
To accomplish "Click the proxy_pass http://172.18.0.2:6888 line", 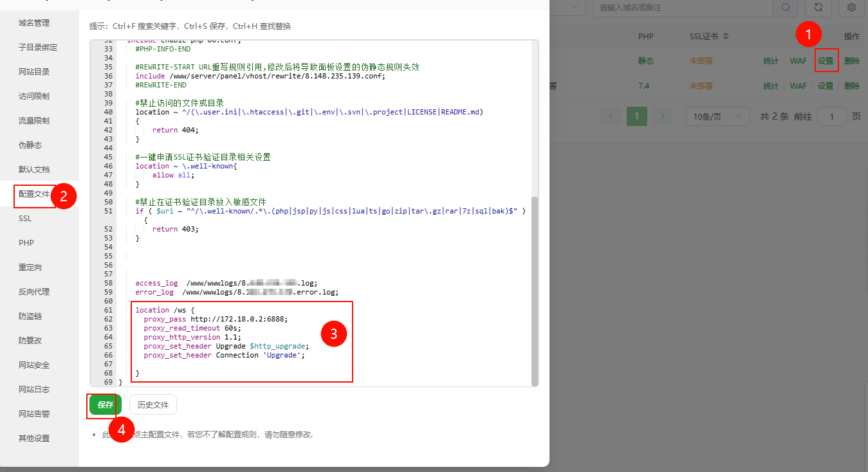I will (216, 319).
